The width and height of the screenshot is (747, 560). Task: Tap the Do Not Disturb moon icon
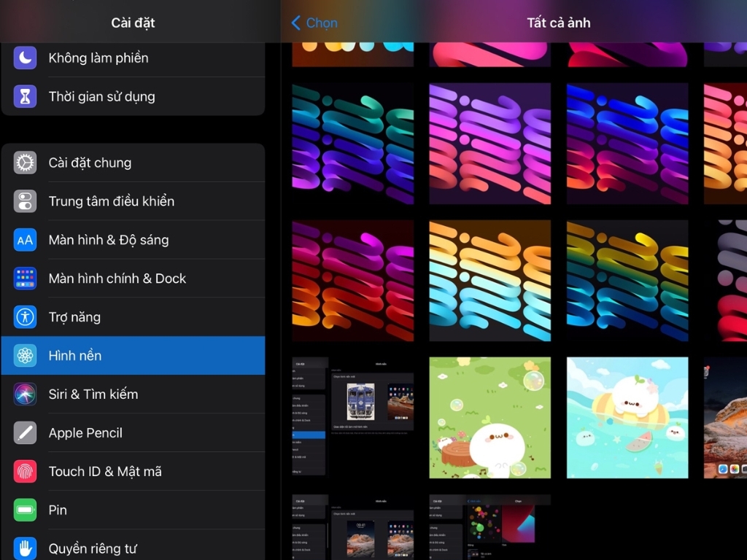(25, 58)
